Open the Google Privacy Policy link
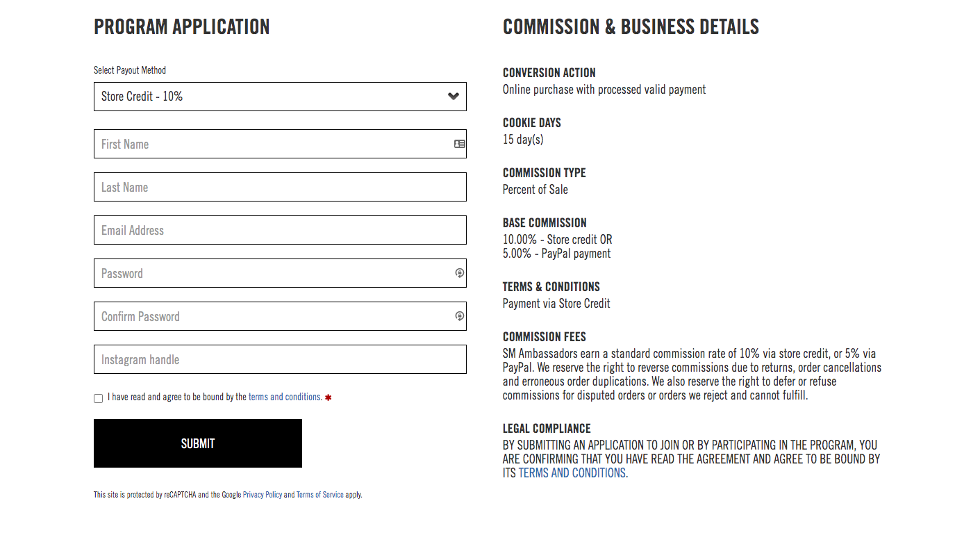980x542 pixels. point(263,495)
